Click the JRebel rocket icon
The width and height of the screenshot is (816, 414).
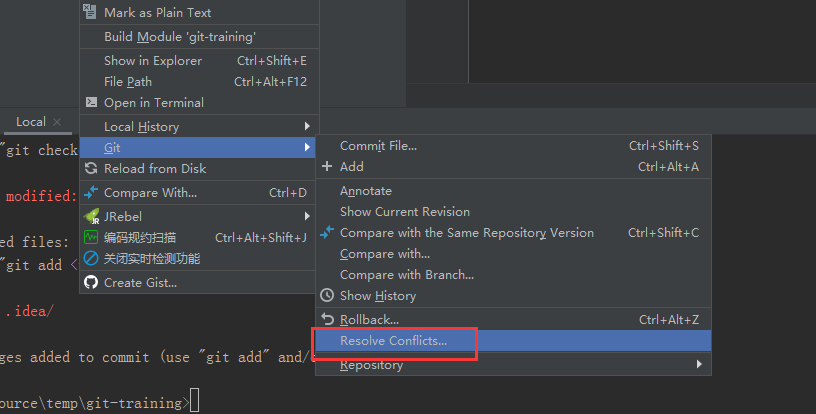[92, 216]
